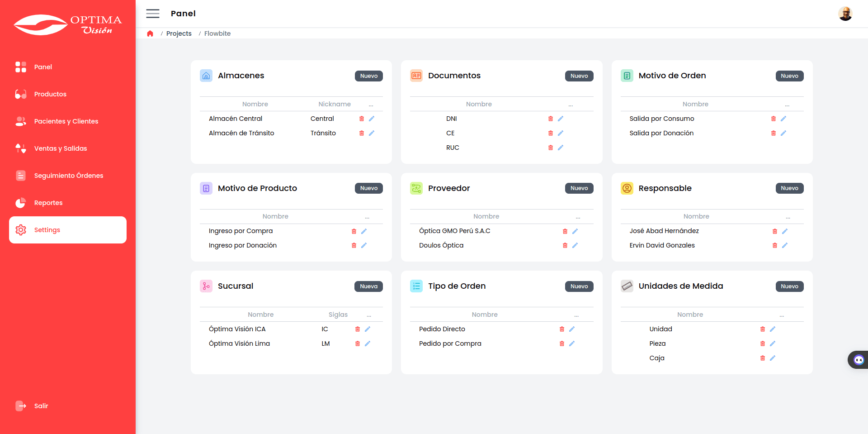
Task: Add a new Sucursal with Nueva
Action: pyautogui.click(x=368, y=286)
